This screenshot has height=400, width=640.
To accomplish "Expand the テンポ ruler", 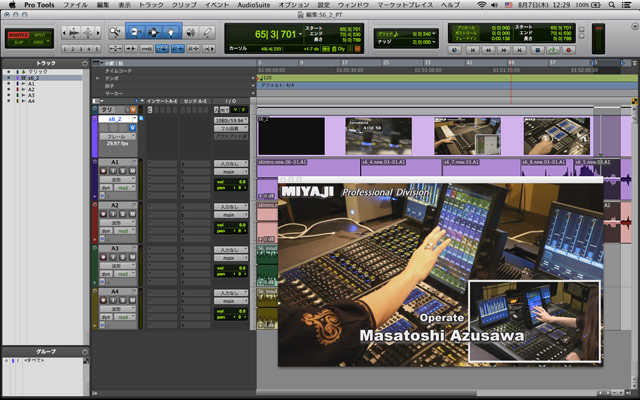I will pyautogui.click(x=97, y=78).
